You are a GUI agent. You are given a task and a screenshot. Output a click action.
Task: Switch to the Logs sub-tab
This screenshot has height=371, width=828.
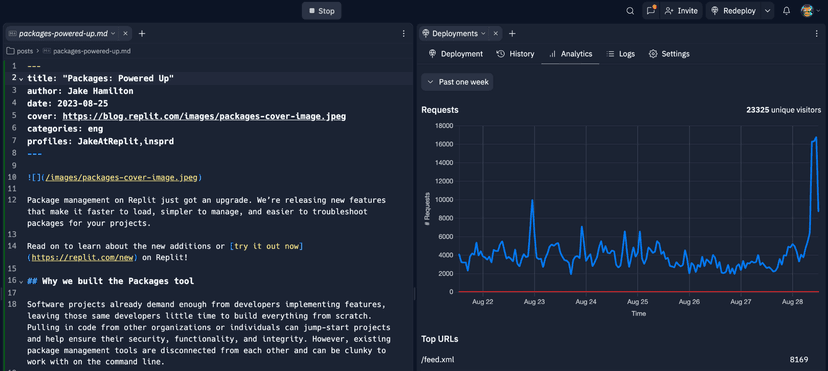tap(620, 54)
